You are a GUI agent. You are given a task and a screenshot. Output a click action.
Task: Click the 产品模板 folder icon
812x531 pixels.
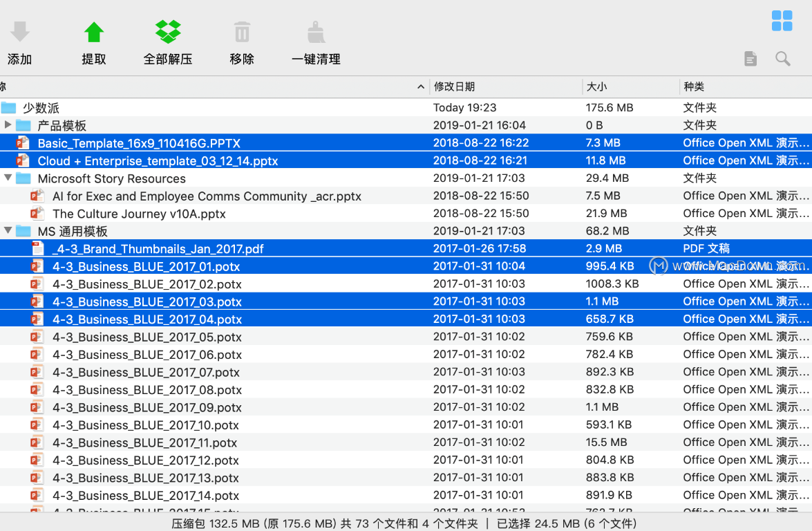click(23, 125)
